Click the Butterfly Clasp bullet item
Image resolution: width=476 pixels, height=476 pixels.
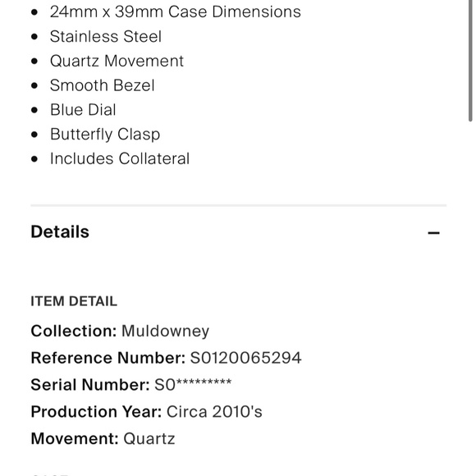105,134
